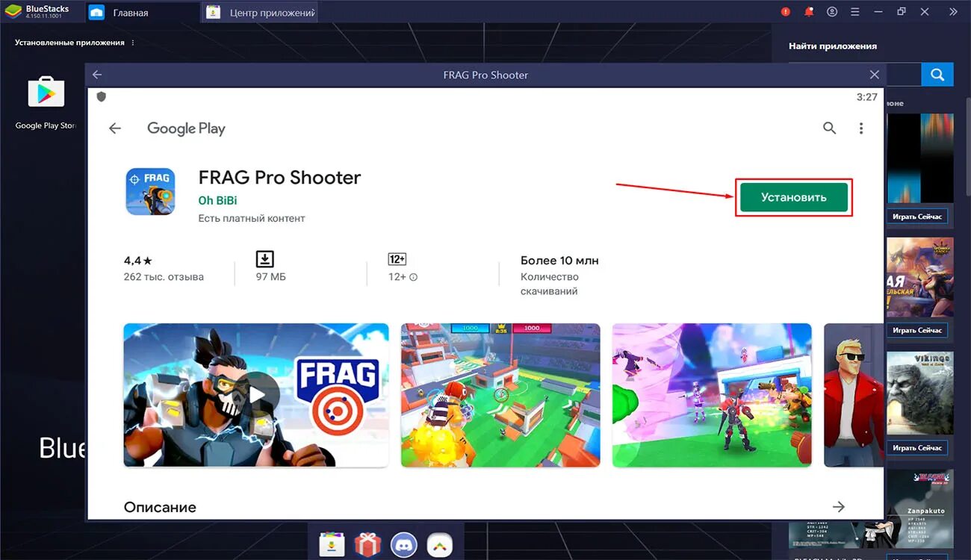
Task: Click the blue search button in Найти приложения
Action: click(937, 75)
